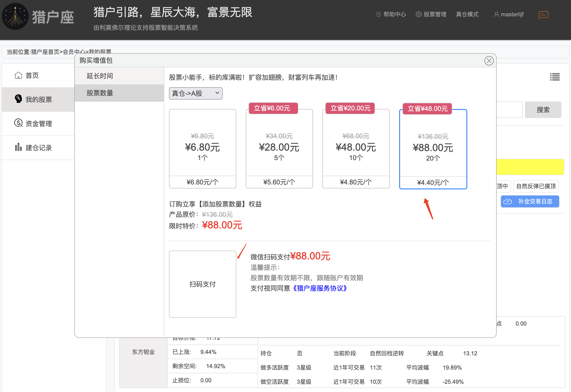The width and height of the screenshot is (571, 392).
Task: Select the ¥6.80元 1个 package
Action: [x=203, y=149]
